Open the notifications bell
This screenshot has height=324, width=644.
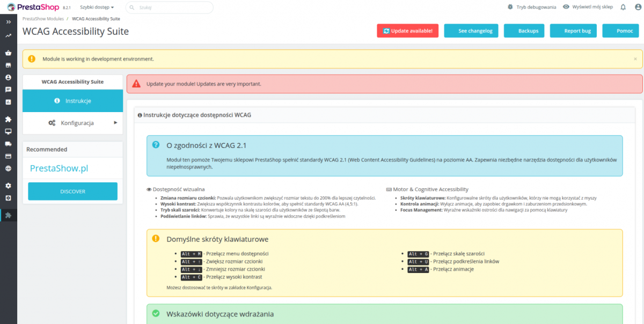[623, 8]
